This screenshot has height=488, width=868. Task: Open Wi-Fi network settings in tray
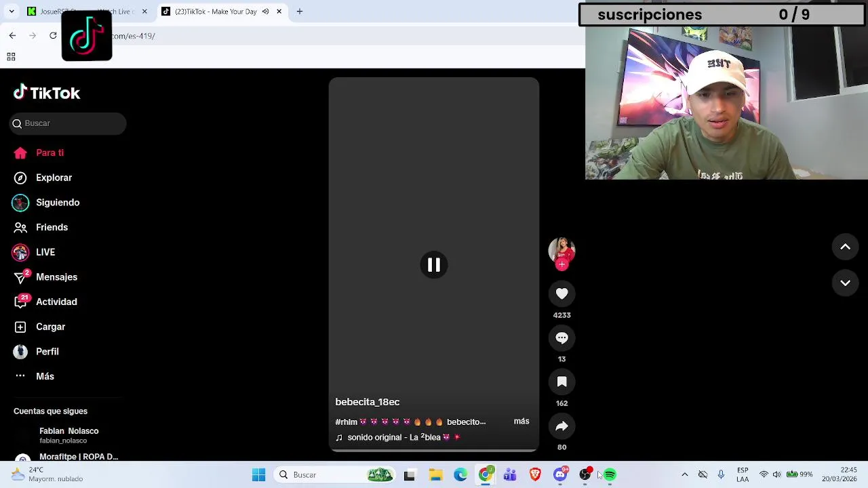point(764,474)
